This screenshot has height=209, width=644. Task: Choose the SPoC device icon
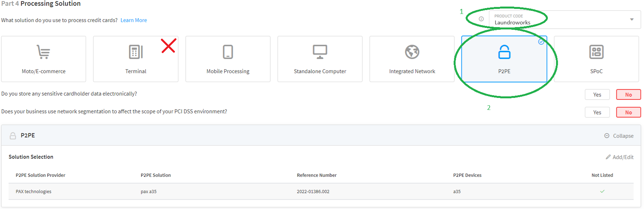pyautogui.click(x=596, y=52)
